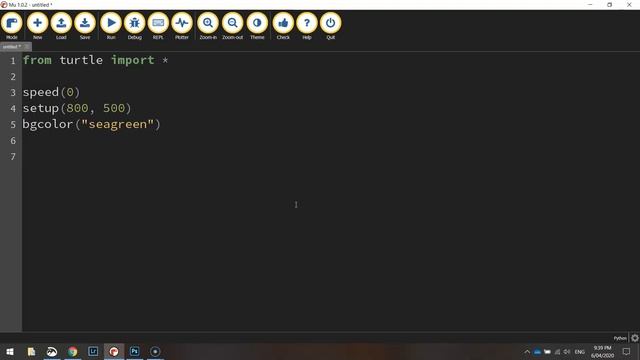Click on the speed(0) line
Screen dimensions: 640x360
pyautogui.click(x=51, y=92)
